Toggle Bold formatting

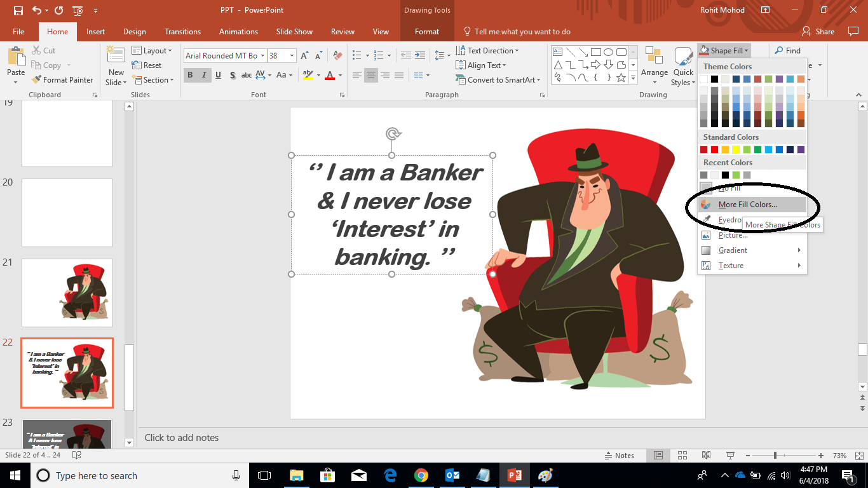coord(190,75)
